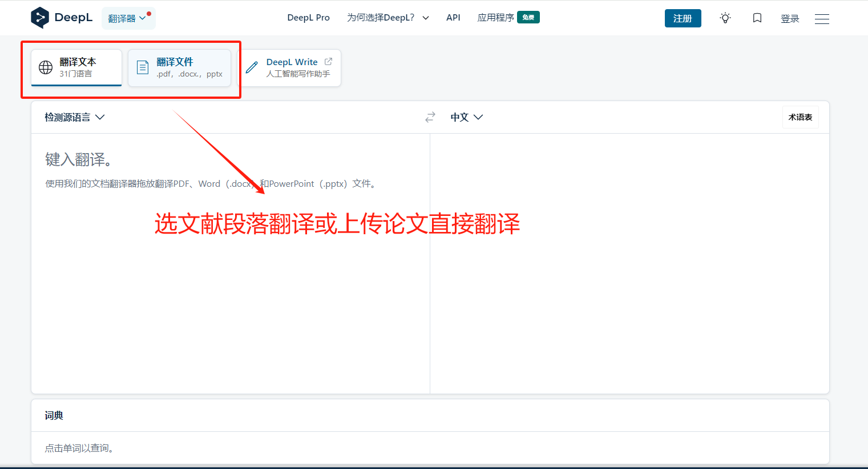
Task: Click the swap languages arrows icon
Action: pos(430,117)
